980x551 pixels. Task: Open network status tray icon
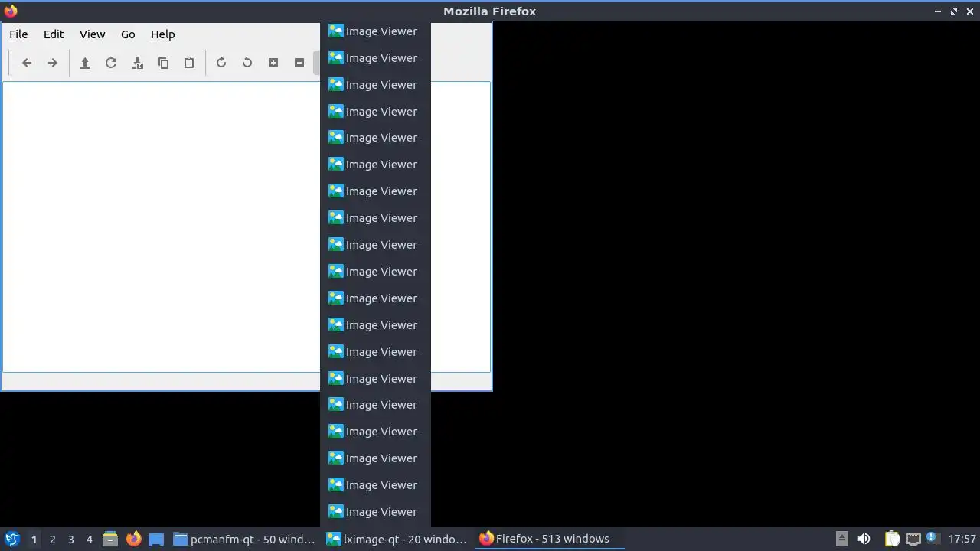coord(913,539)
